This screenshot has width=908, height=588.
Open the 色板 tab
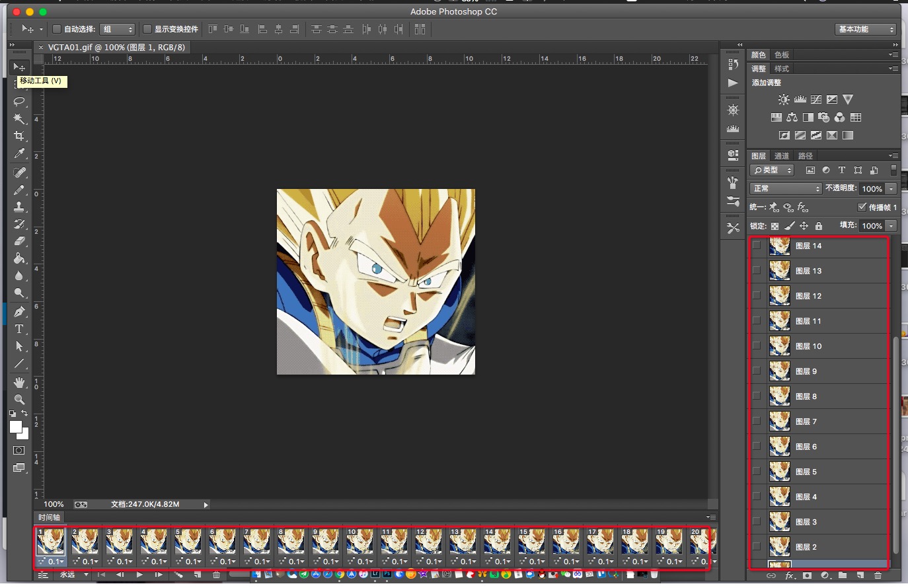[782, 55]
